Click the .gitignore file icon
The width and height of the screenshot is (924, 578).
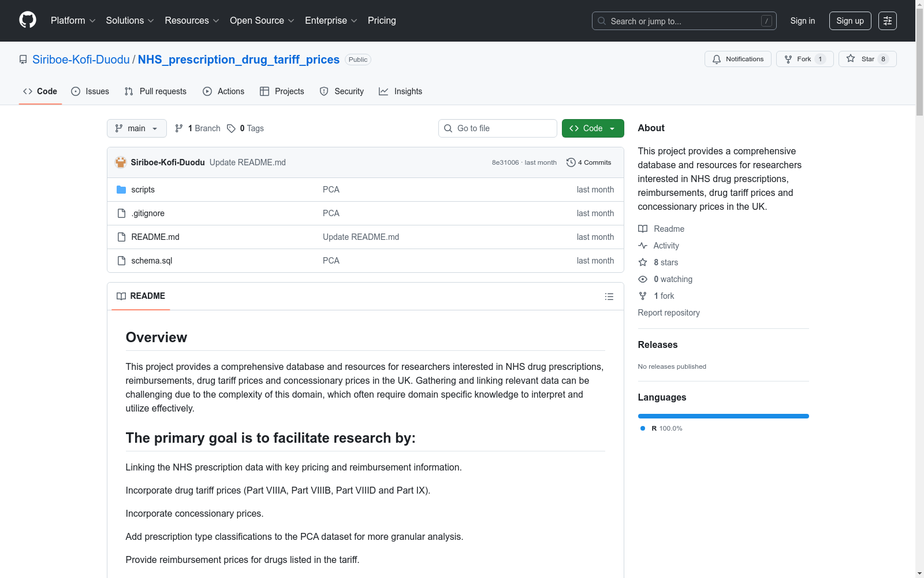[x=121, y=213]
